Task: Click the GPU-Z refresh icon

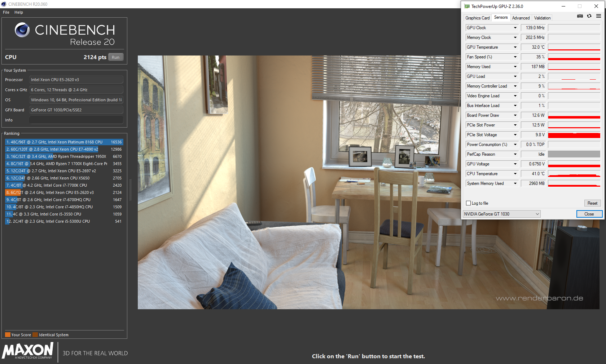Action: (589, 16)
